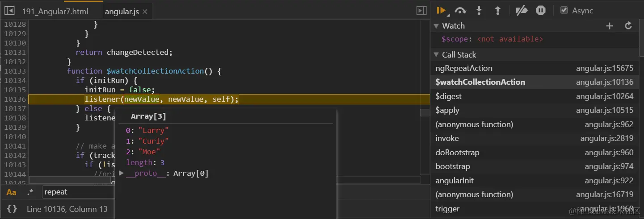Screen dimensions: 644x219
Task: Toggle pause on exceptions
Action: [541, 11]
